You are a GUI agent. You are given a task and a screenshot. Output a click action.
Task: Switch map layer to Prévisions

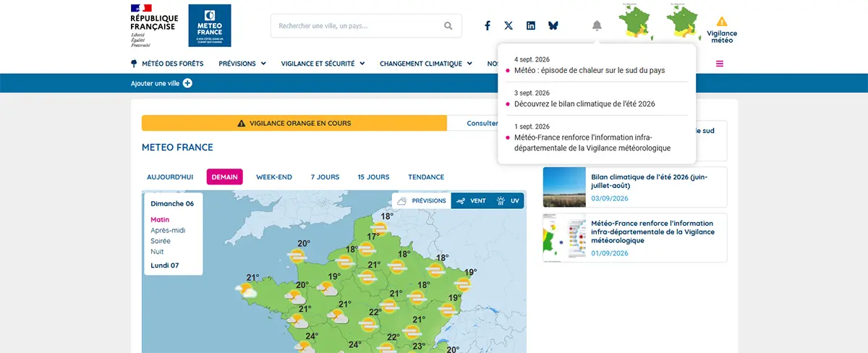coord(421,200)
